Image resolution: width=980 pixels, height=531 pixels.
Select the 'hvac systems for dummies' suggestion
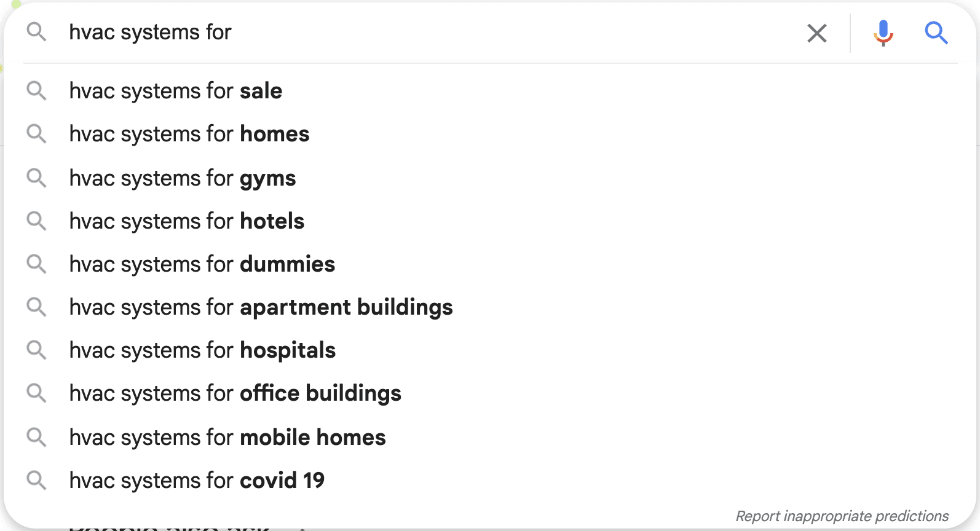[202, 264]
